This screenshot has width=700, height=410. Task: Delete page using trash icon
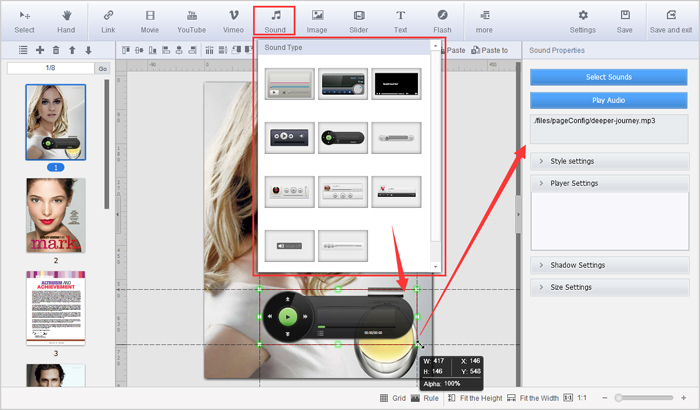(56, 50)
